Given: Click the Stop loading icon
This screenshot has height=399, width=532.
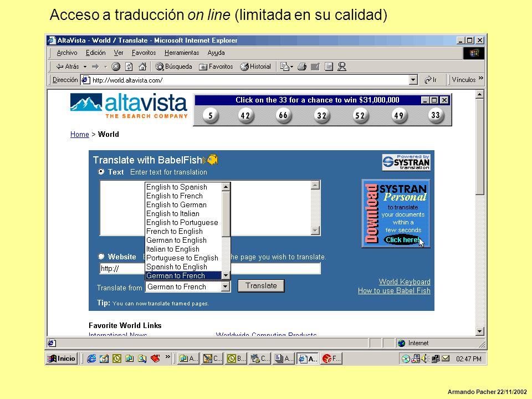Looking at the screenshot, I should point(116,66).
